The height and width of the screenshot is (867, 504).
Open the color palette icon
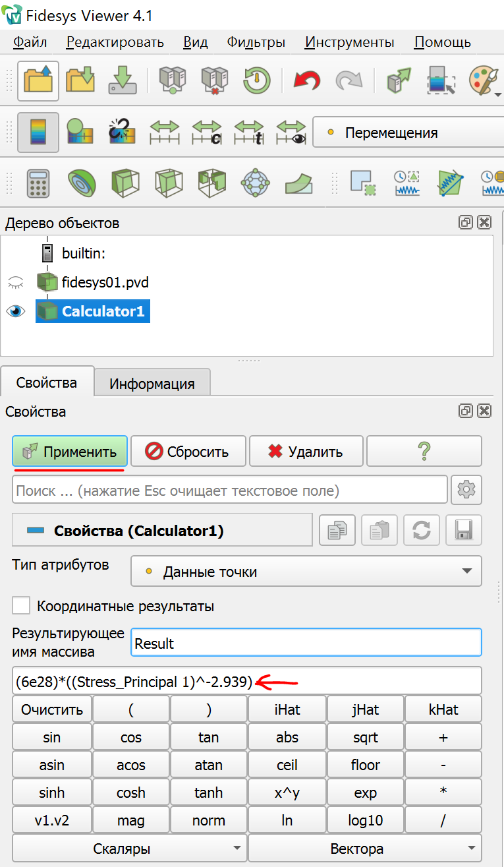tap(482, 81)
